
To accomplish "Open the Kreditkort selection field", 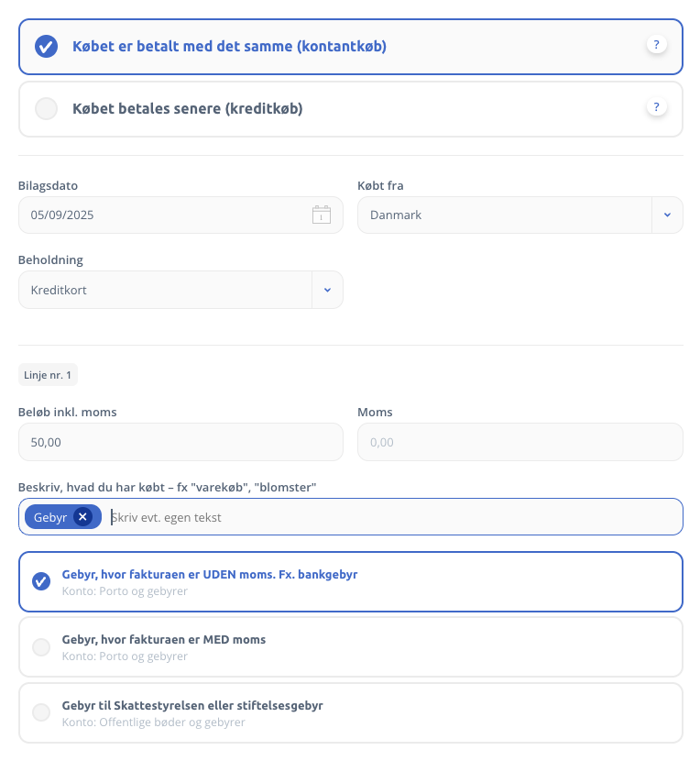I will 165,290.
